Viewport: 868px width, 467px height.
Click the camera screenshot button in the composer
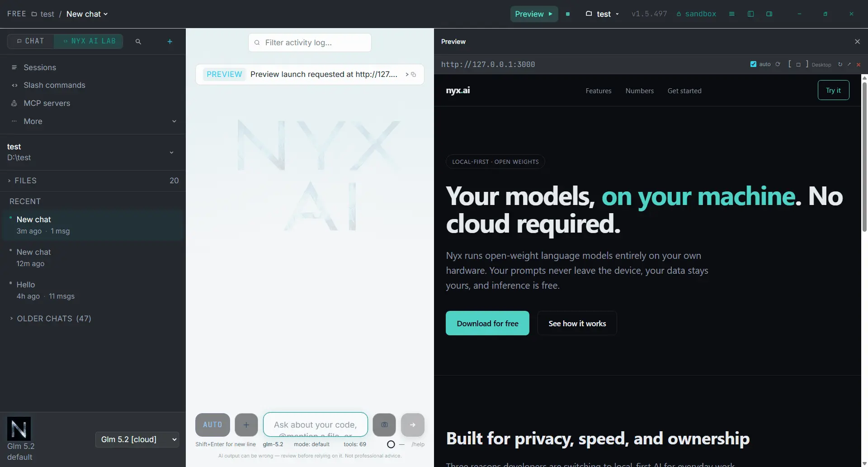tap(384, 425)
